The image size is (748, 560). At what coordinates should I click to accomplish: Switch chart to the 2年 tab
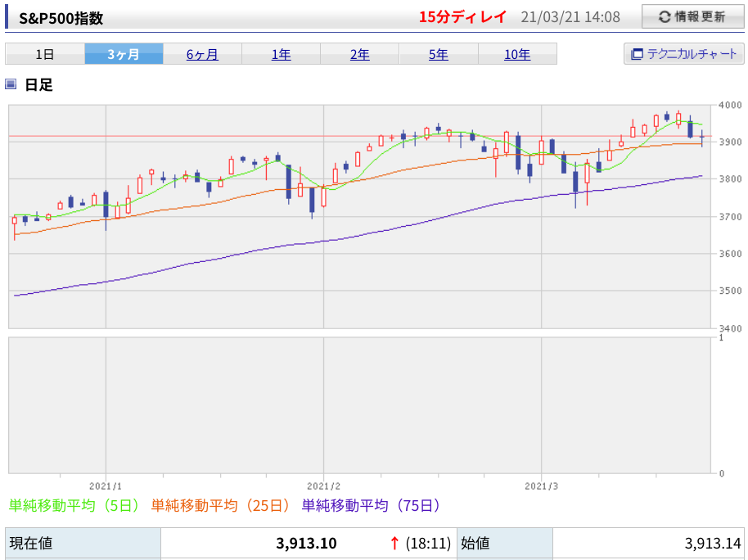360,54
